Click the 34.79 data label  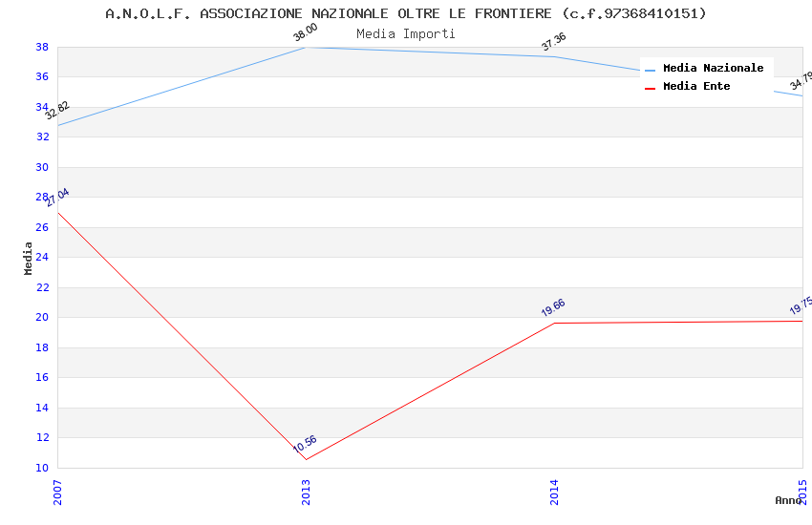pos(801,81)
